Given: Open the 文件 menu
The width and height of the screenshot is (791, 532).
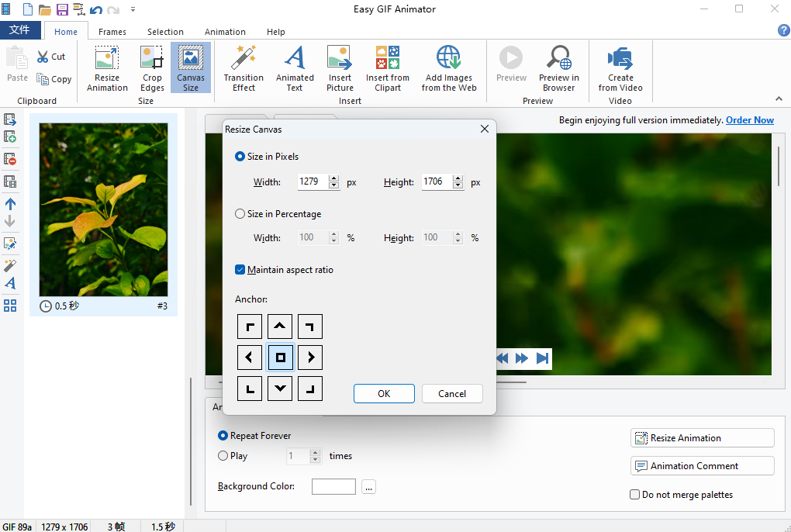Looking at the screenshot, I should pyautogui.click(x=20, y=29).
